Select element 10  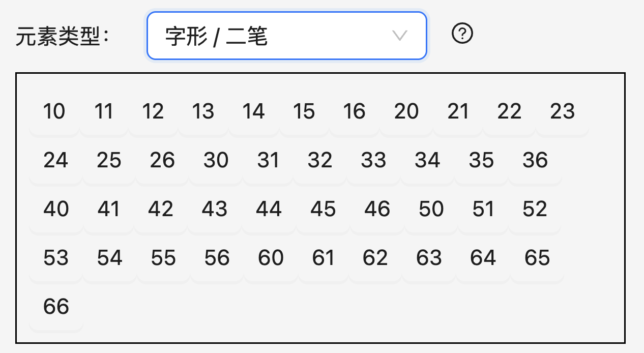pos(54,112)
